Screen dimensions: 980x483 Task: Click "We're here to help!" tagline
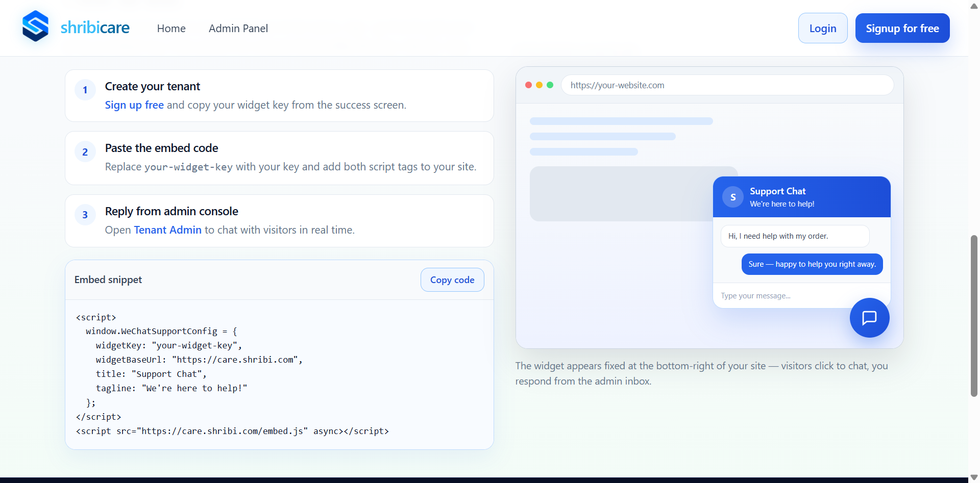pos(782,204)
